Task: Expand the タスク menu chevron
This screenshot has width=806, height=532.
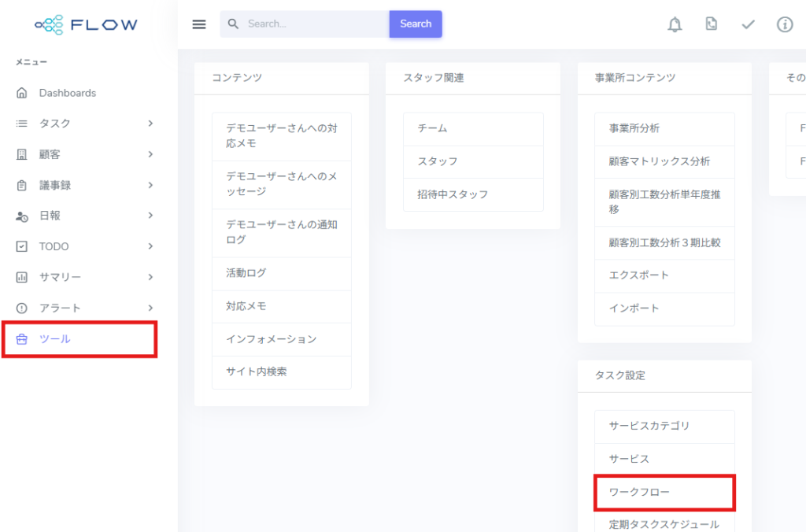Action: point(150,124)
